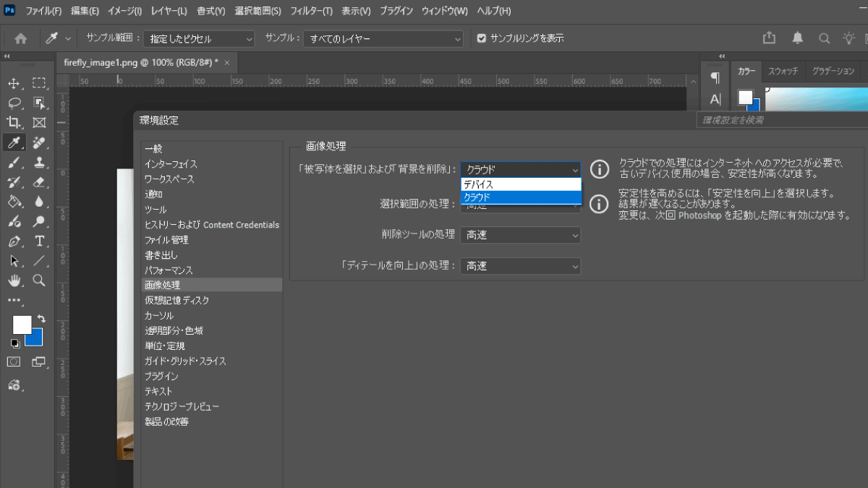Screen dimensions: 868x488
Task: Open the ディテールを向上 processing dropdown
Action: [x=520, y=266]
